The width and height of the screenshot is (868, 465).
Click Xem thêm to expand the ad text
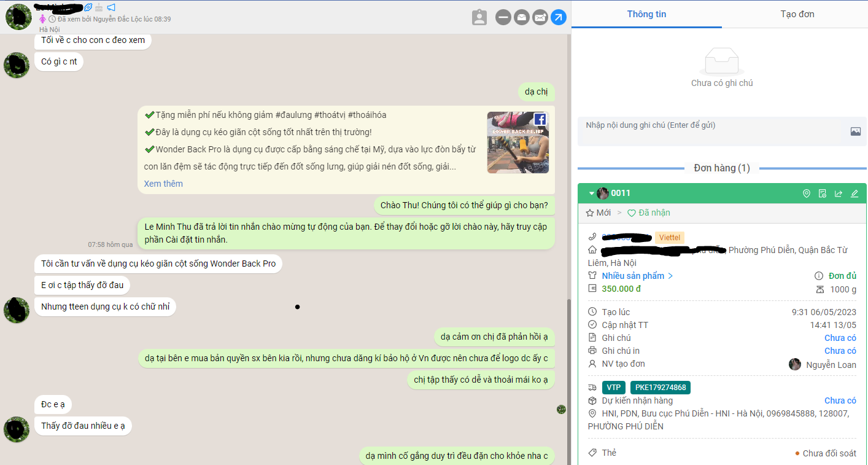tap(163, 184)
